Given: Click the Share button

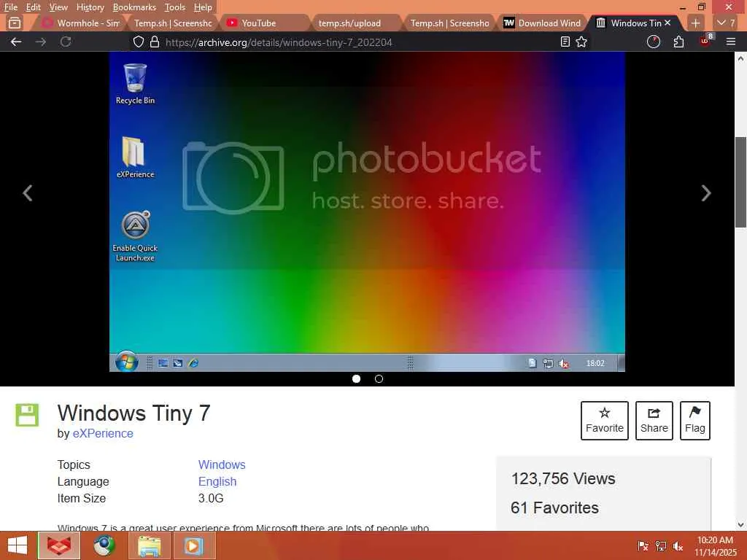Looking at the screenshot, I should [x=654, y=421].
